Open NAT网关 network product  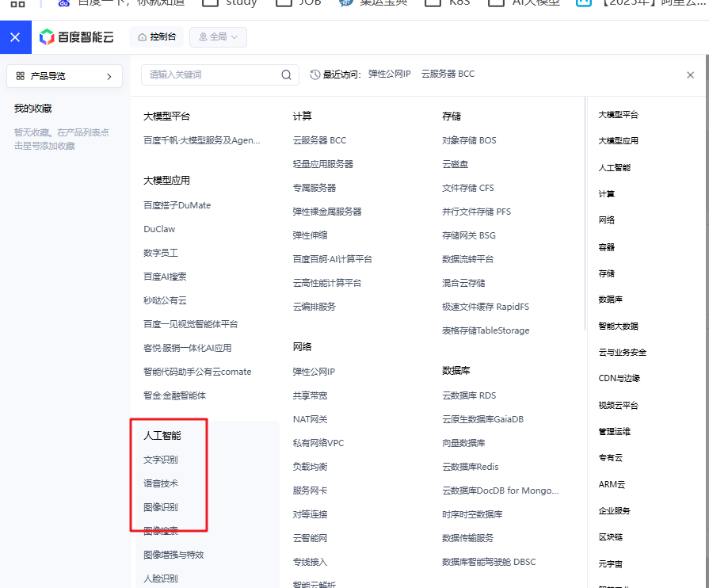[310, 419]
